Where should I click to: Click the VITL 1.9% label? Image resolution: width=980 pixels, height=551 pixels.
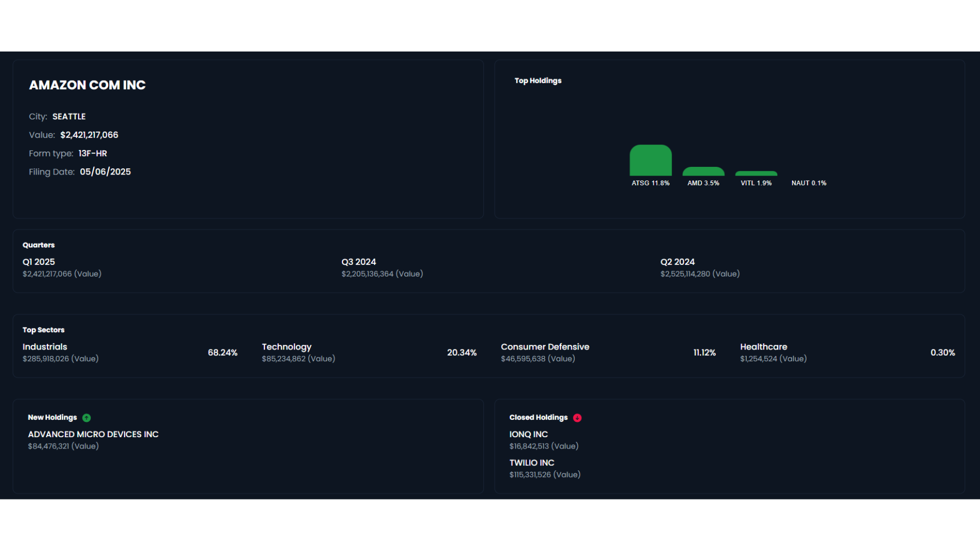click(x=756, y=183)
